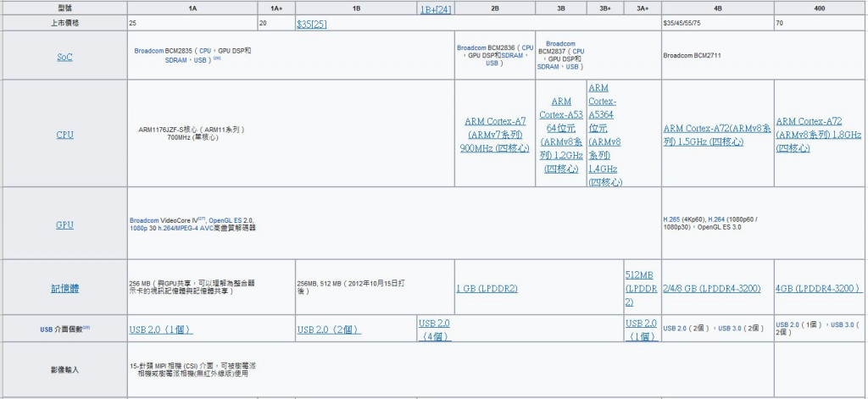Select the 400 column header
This screenshot has height=399, width=868.
pos(820,8)
